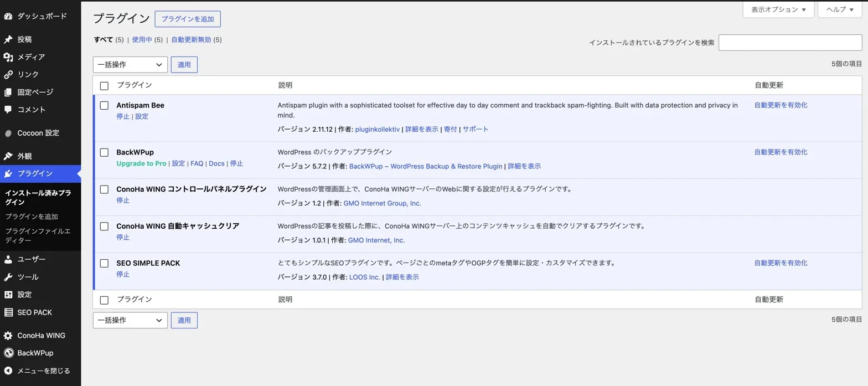Open BackWPup 詳細を表示 link
The image size is (868, 386).
click(x=524, y=166)
